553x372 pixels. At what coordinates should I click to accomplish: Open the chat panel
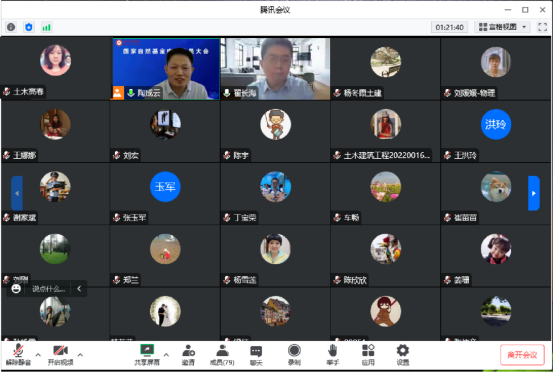[256, 355]
